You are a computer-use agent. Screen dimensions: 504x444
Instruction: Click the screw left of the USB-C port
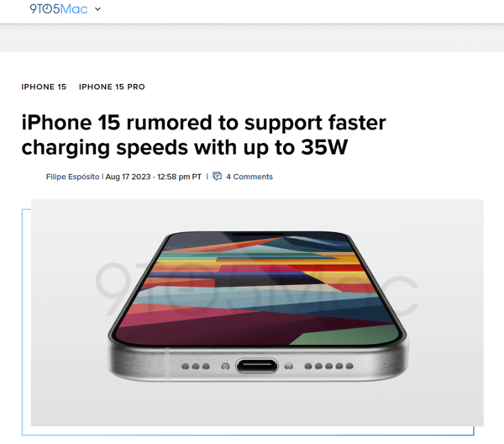click(x=226, y=366)
